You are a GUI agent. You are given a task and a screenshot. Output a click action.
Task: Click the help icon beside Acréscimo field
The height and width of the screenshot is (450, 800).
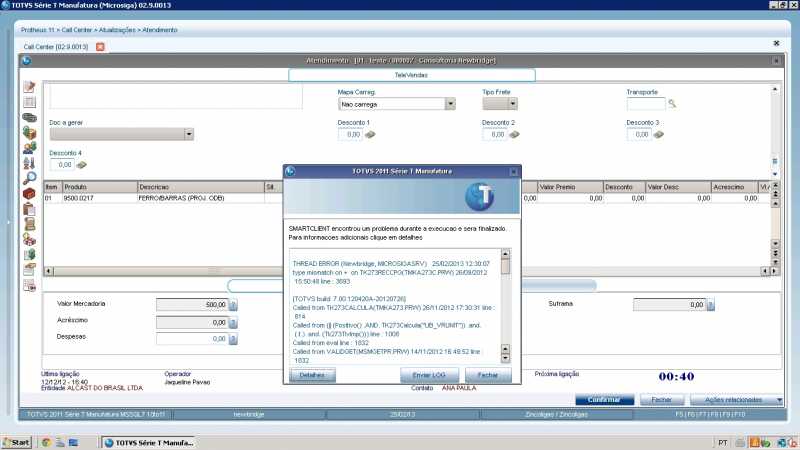tap(233, 322)
